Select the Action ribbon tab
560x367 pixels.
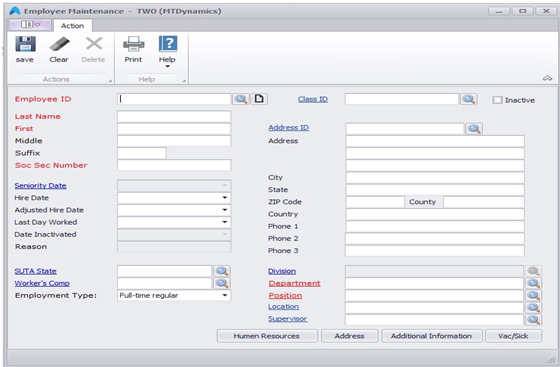click(72, 26)
